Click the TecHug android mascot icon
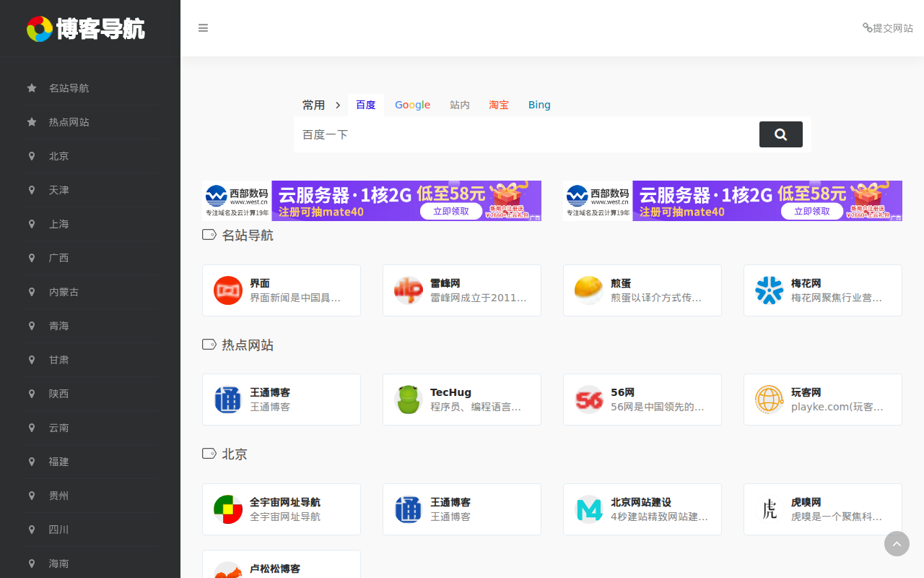The height and width of the screenshot is (578, 924). pos(408,399)
